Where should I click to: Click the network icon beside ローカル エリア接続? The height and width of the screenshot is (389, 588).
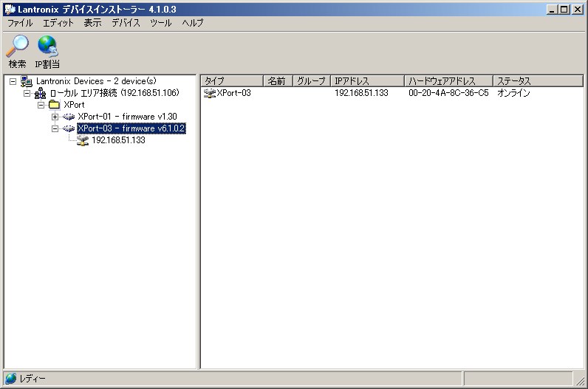coord(40,93)
